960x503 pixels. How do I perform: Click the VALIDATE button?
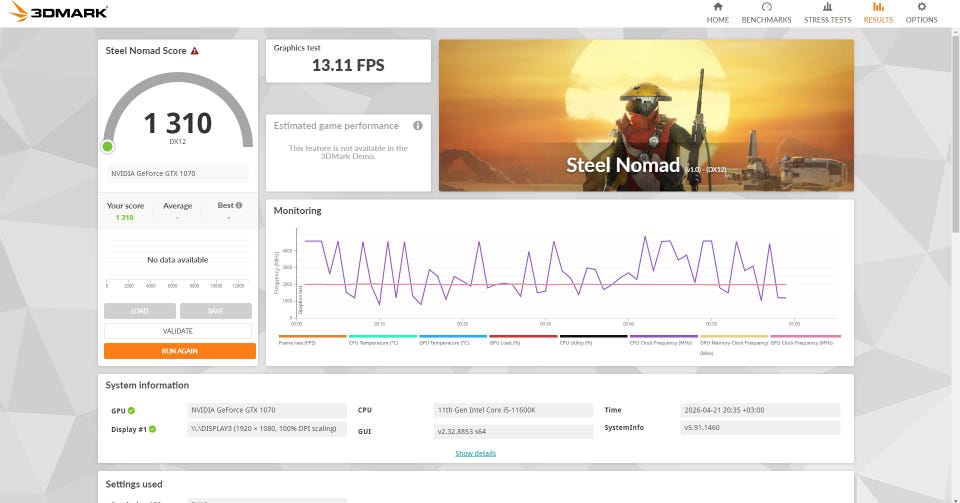pos(178,331)
